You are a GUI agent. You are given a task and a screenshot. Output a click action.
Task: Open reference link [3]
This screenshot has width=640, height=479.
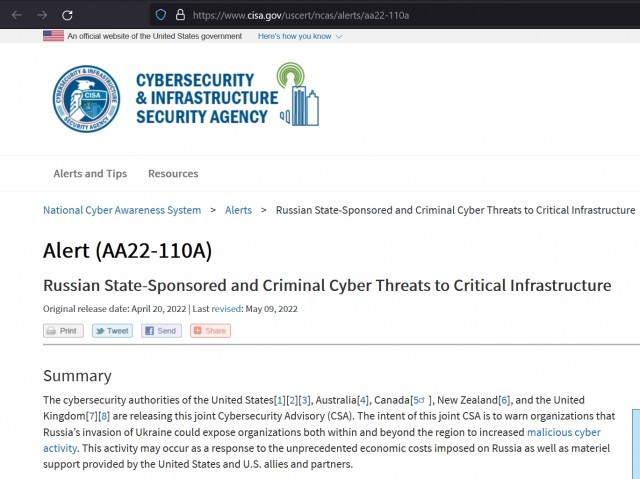pos(305,400)
